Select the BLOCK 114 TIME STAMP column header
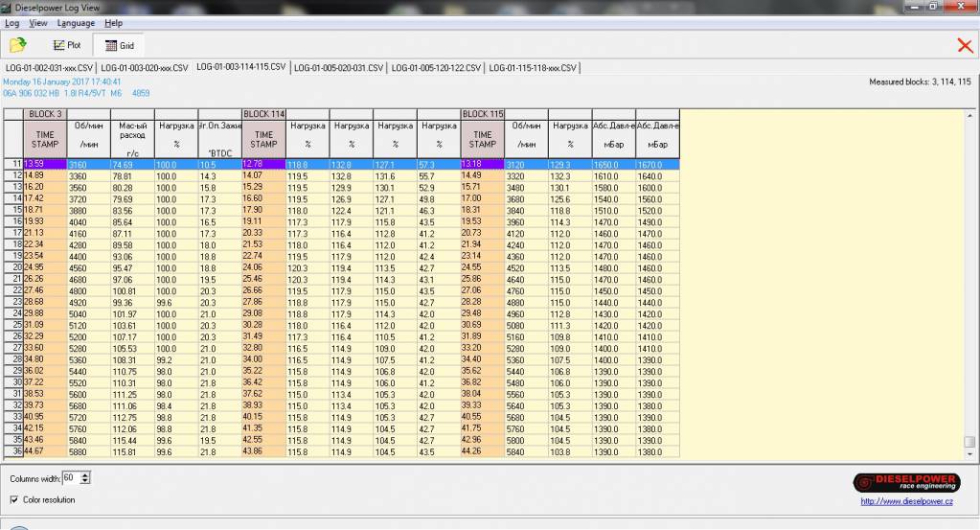This screenshot has height=530, width=980. (x=263, y=140)
